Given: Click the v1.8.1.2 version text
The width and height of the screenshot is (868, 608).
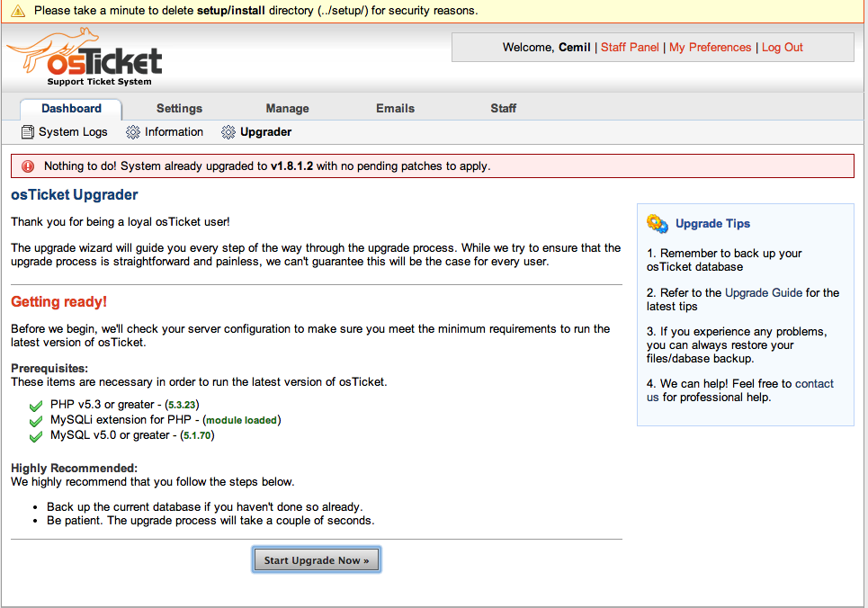Looking at the screenshot, I should pos(291,166).
